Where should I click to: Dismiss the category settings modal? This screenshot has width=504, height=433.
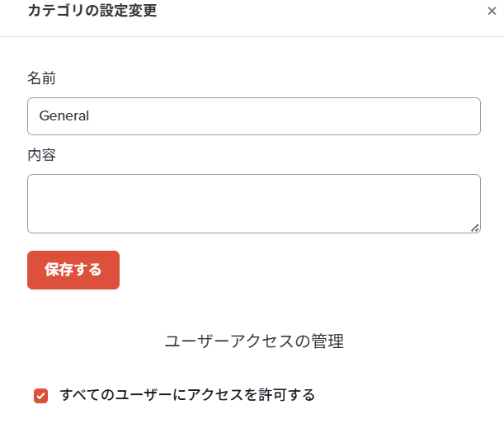tap(492, 12)
